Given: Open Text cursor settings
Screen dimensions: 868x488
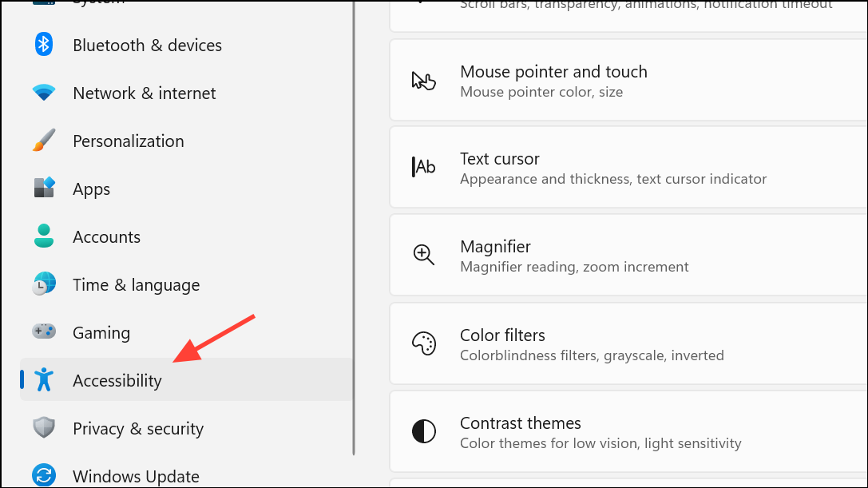Looking at the screenshot, I should (x=629, y=167).
